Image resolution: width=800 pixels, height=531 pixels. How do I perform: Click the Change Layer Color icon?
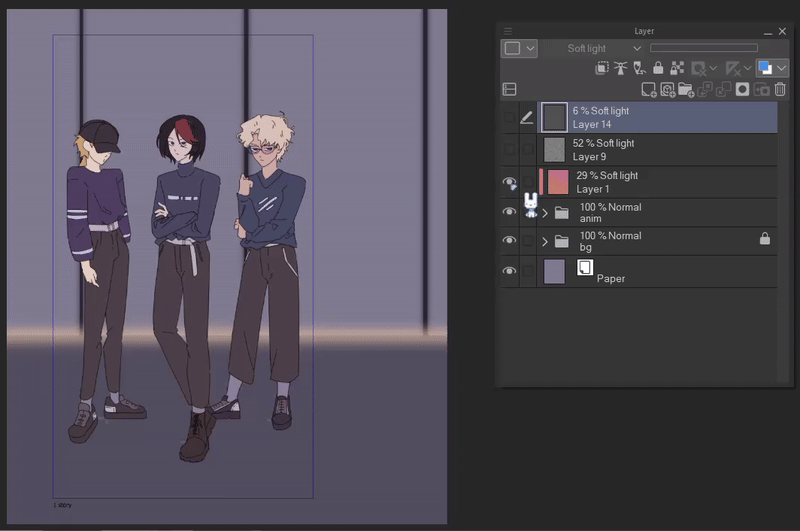[765, 68]
